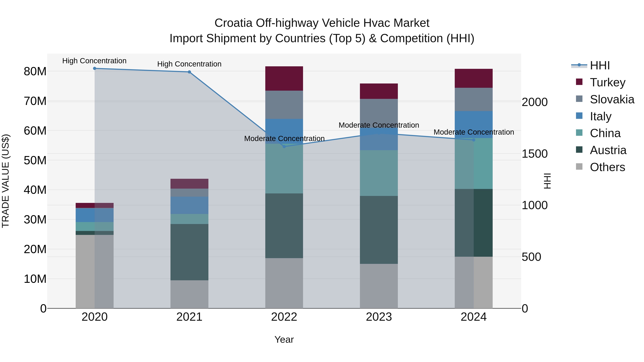
Task: Click the 2023 x-axis label
Action: pos(379,317)
